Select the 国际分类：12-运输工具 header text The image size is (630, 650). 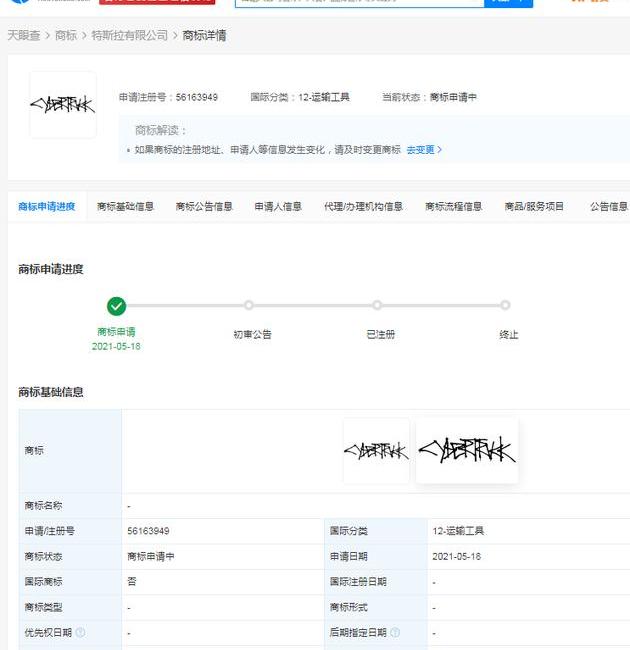click(x=300, y=97)
